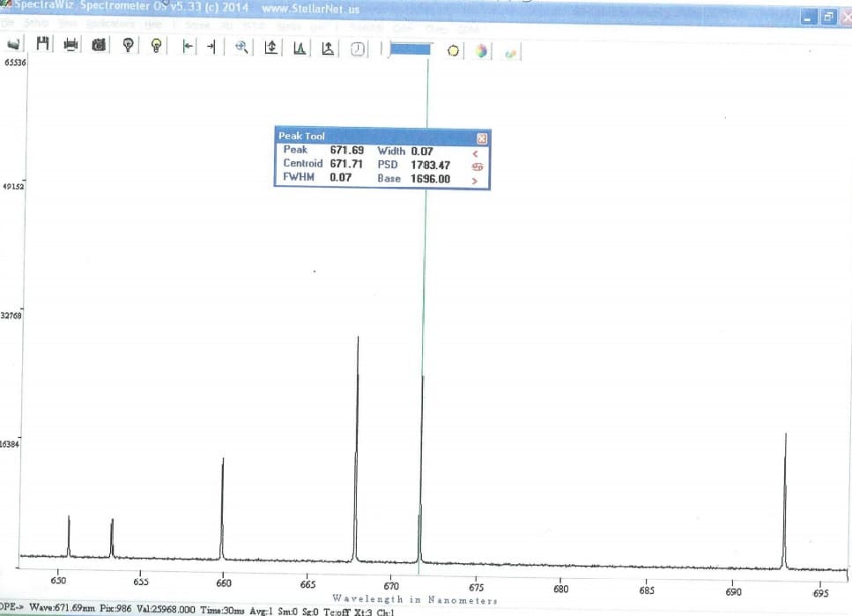Move cursor right with the right-arrow bar icon
This screenshot has height=616, width=852.
[211, 47]
